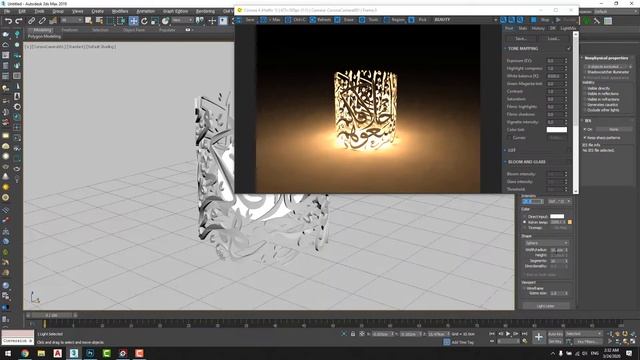The height and width of the screenshot is (360, 640).
Task: Click the Save... button in Post tab
Action: (521, 39)
